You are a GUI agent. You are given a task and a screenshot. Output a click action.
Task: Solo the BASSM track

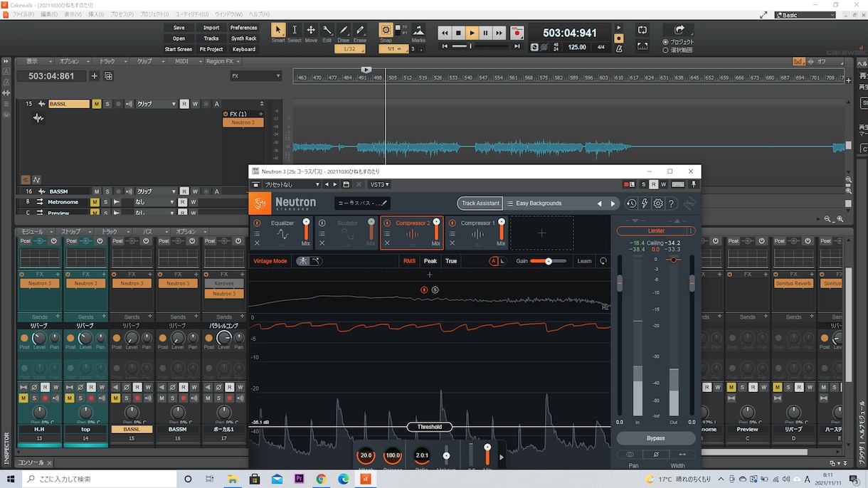(107, 191)
